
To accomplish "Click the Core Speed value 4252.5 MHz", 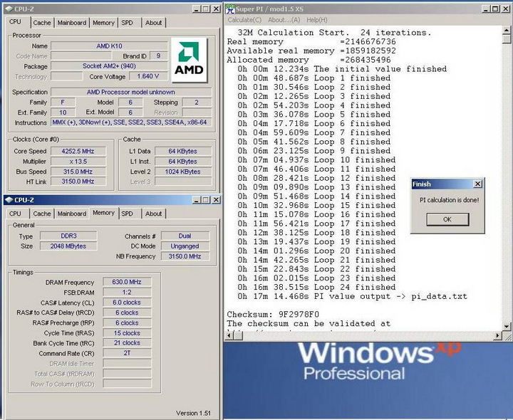I will pyautogui.click(x=78, y=152).
